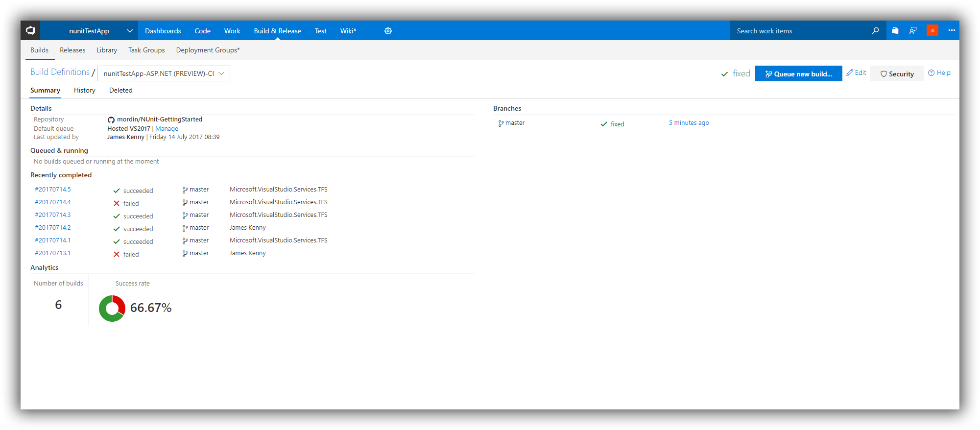Screen dimensions: 980x430
Task: Open build #20170714.4 link
Action: (53, 202)
